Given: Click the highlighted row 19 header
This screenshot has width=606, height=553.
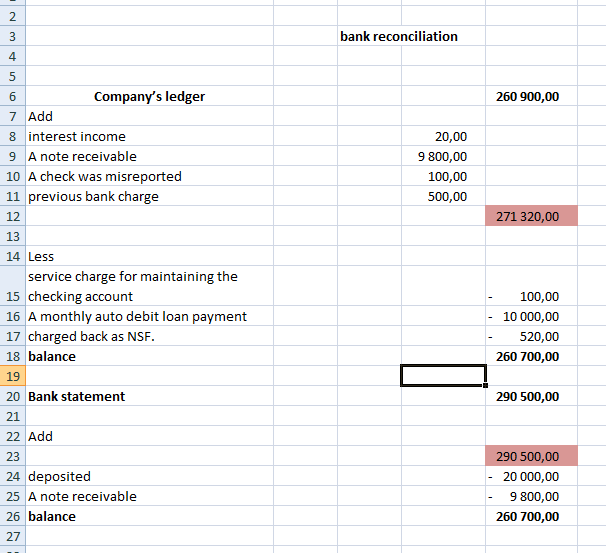Looking at the screenshot, I should pos(12,376).
